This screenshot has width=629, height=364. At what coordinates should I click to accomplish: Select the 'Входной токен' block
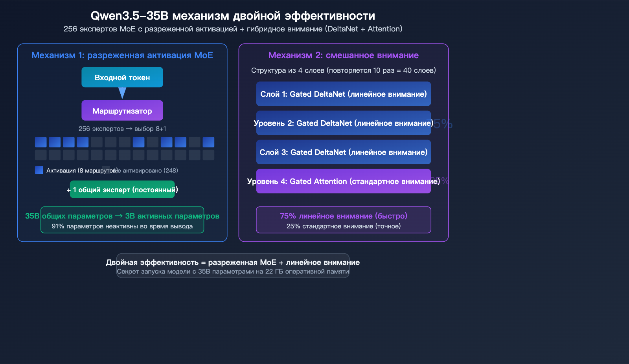(x=122, y=77)
